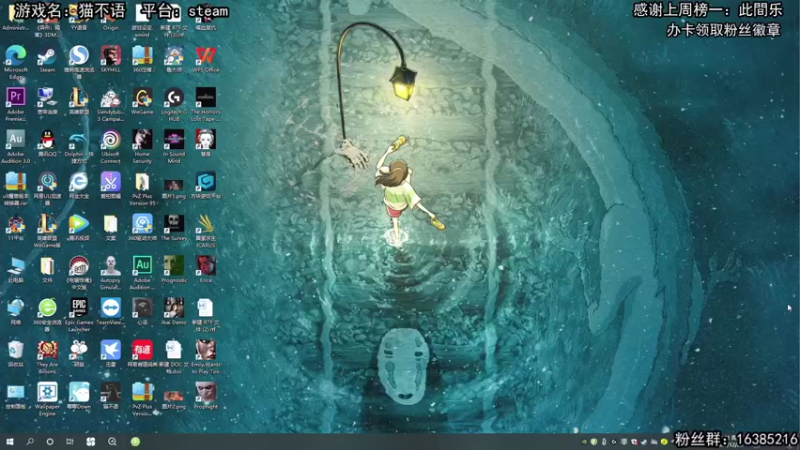Open the This PC computer icon
Image resolution: width=800 pixels, height=450 pixels.
[16, 267]
